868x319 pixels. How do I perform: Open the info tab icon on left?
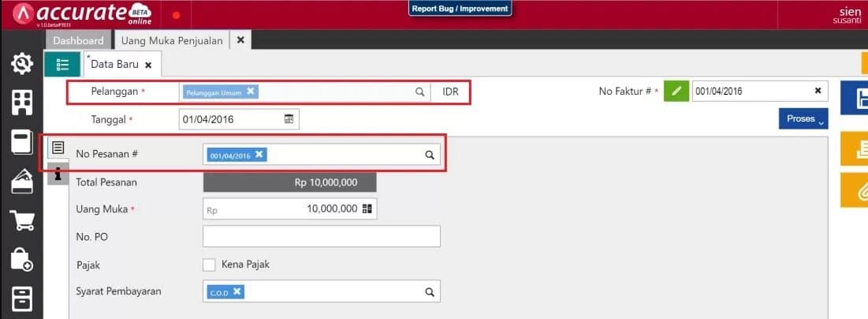[58, 174]
